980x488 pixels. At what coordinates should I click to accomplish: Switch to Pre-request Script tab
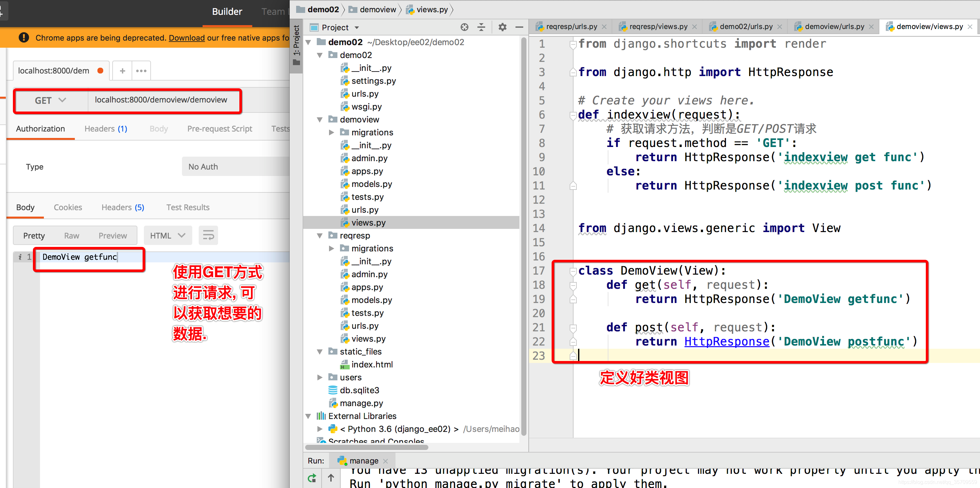pos(219,129)
